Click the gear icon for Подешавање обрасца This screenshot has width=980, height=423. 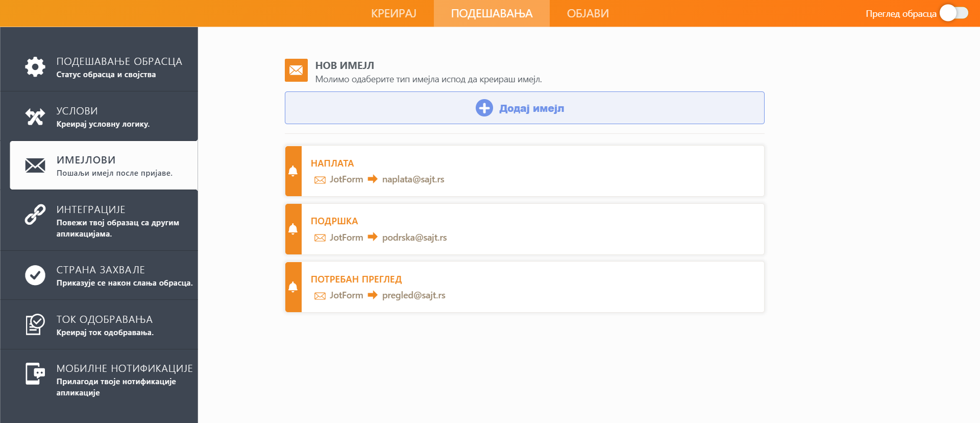click(x=35, y=67)
